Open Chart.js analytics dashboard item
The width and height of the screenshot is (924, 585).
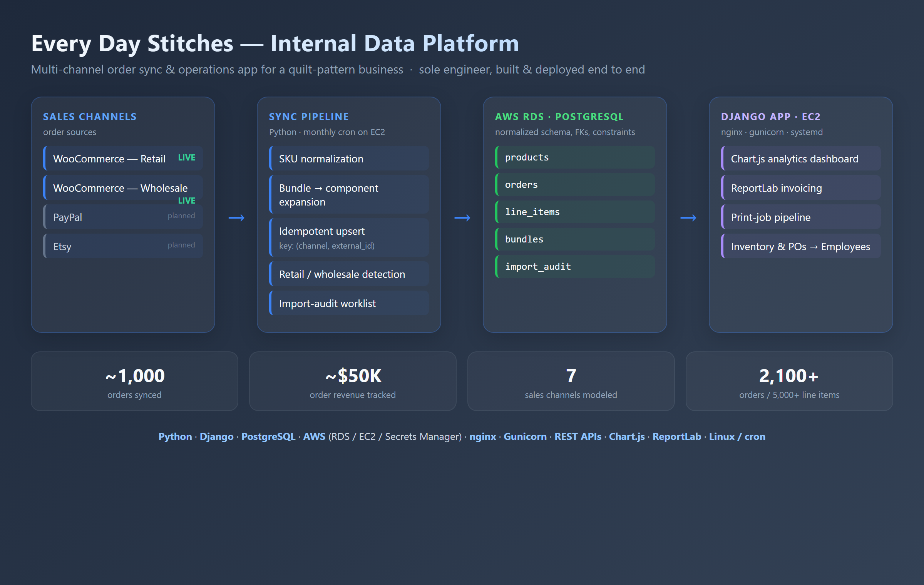click(x=801, y=158)
